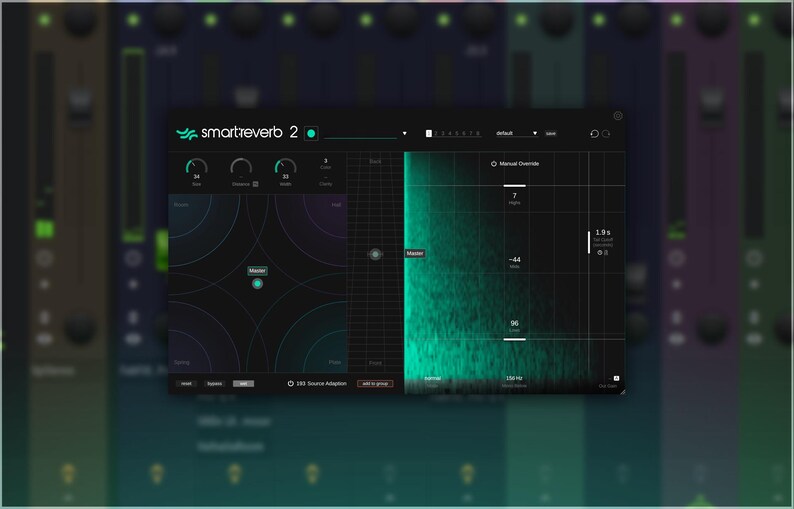The height and width of the screenshot is (509, 794).
Task: Click the Spring corner label
Action: 181,362
